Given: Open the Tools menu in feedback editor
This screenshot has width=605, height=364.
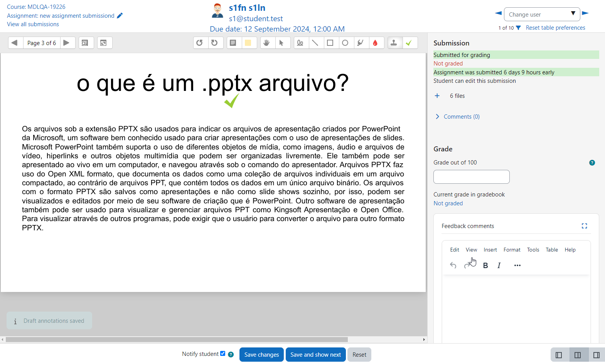Looking at the screenshot, I should coord(533,250).
